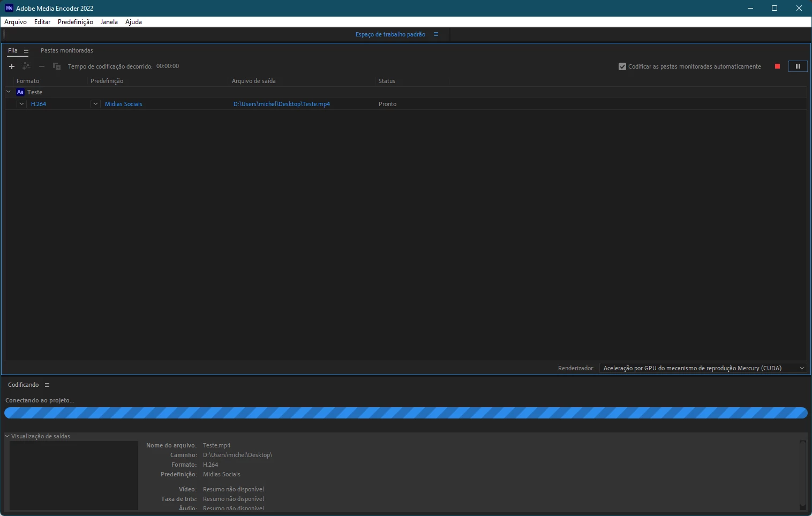Switch to the Pastas monitoradas tab
This screenshot has height=516, width=812.
pos(67,50)
